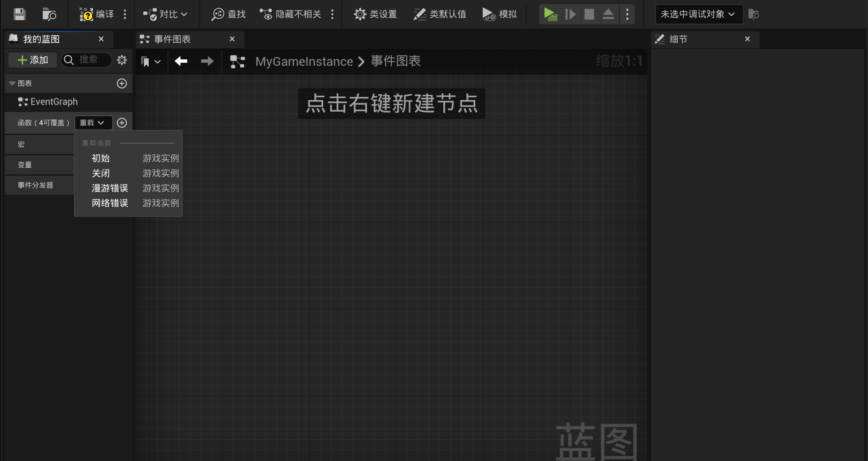Toggle 模拟 simulation mode

500,14
